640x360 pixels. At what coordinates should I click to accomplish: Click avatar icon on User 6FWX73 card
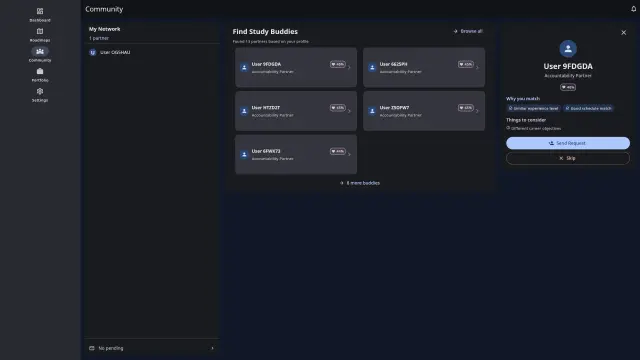tap(244, 155)
